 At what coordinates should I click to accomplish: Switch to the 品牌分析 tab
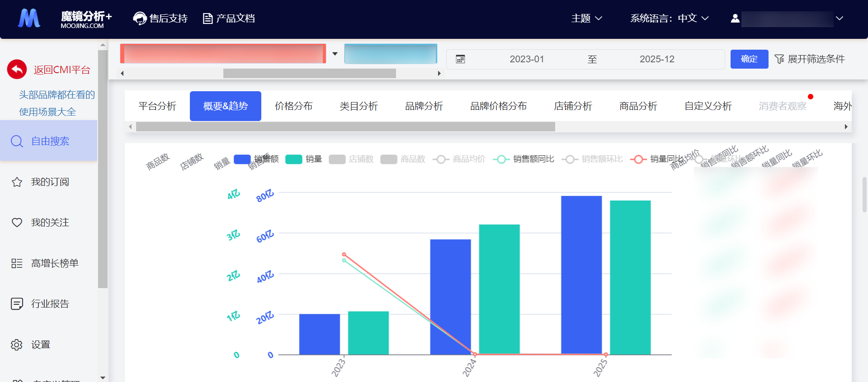click(424, 106)
